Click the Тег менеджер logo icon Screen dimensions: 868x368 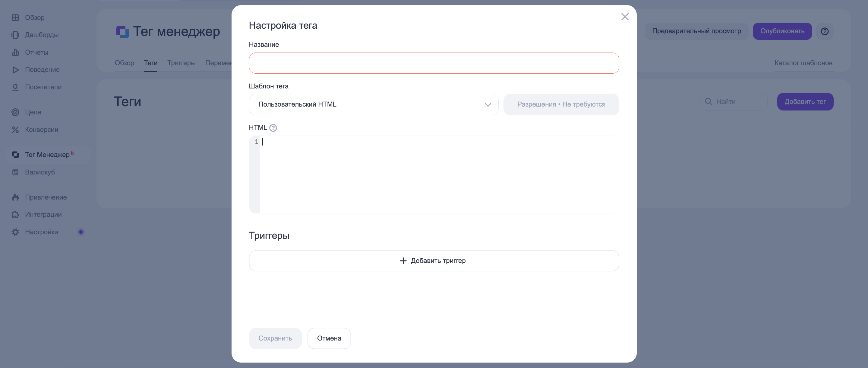[122, 32]
